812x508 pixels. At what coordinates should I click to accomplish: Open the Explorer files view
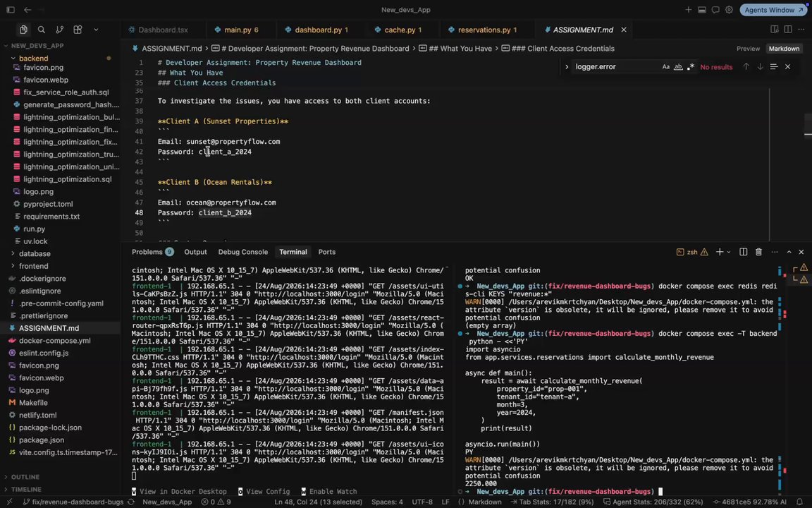point(23,30)
